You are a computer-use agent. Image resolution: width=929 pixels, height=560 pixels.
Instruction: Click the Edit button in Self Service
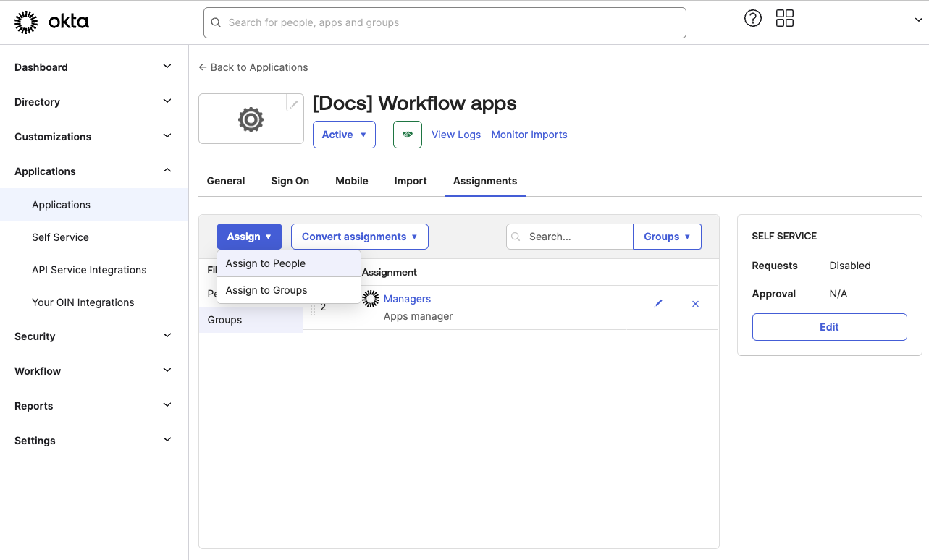[829, 327]
